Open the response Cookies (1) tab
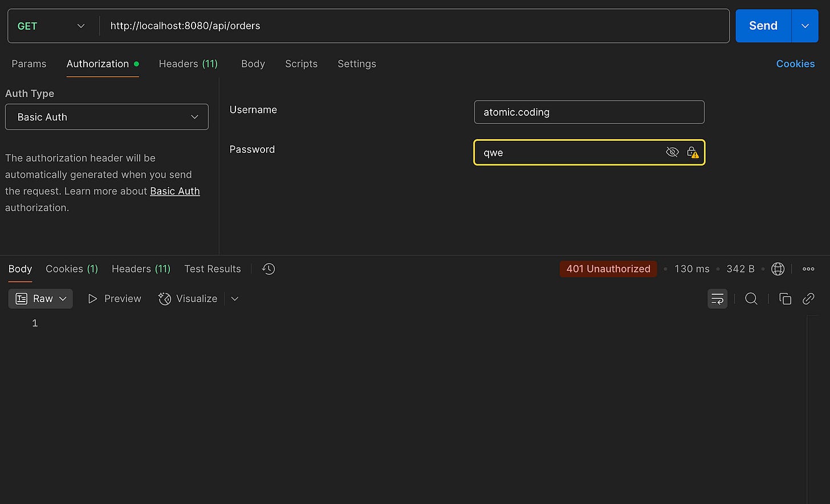The width and height of the screenshot is (830, 504). [x=72, y=269]
